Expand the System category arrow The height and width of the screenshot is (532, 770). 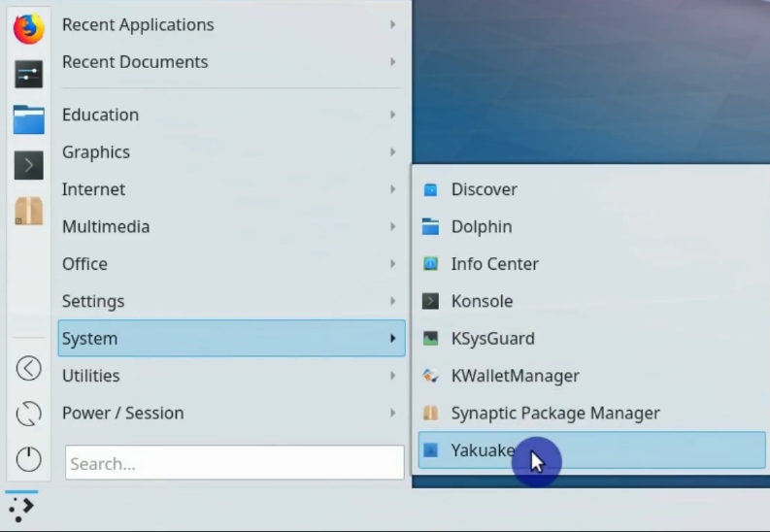393,338
